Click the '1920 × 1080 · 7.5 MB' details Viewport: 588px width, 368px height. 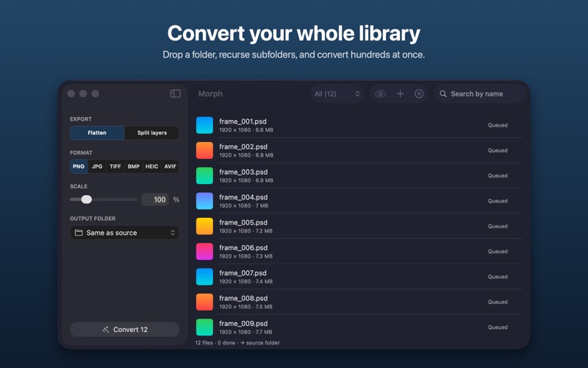click(x=245, y=307)
